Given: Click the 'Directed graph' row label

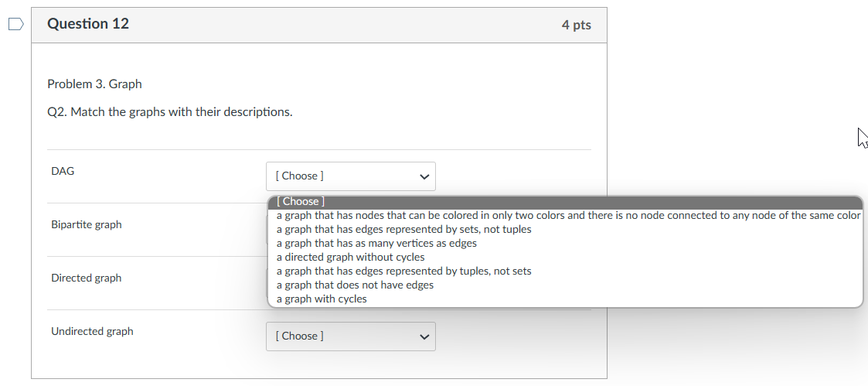Looking at the screenshot, I should [x=87, y=278].
